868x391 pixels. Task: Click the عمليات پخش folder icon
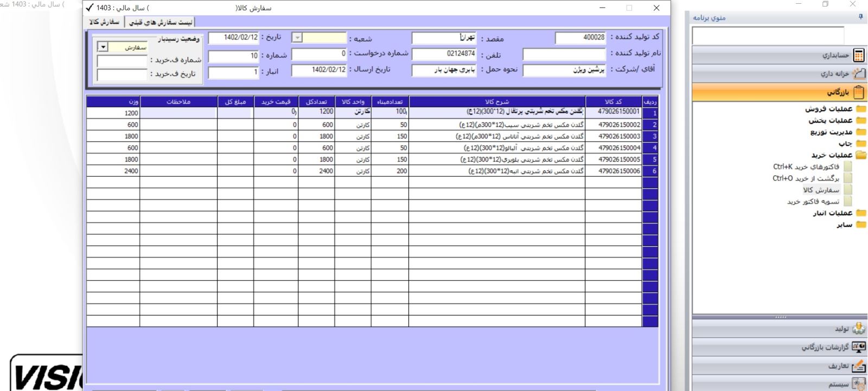coord(861,120)
